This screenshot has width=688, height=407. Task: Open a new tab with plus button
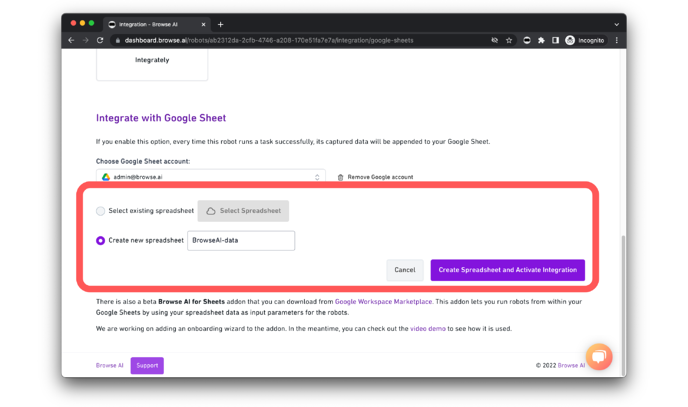(x=220, y=25)
